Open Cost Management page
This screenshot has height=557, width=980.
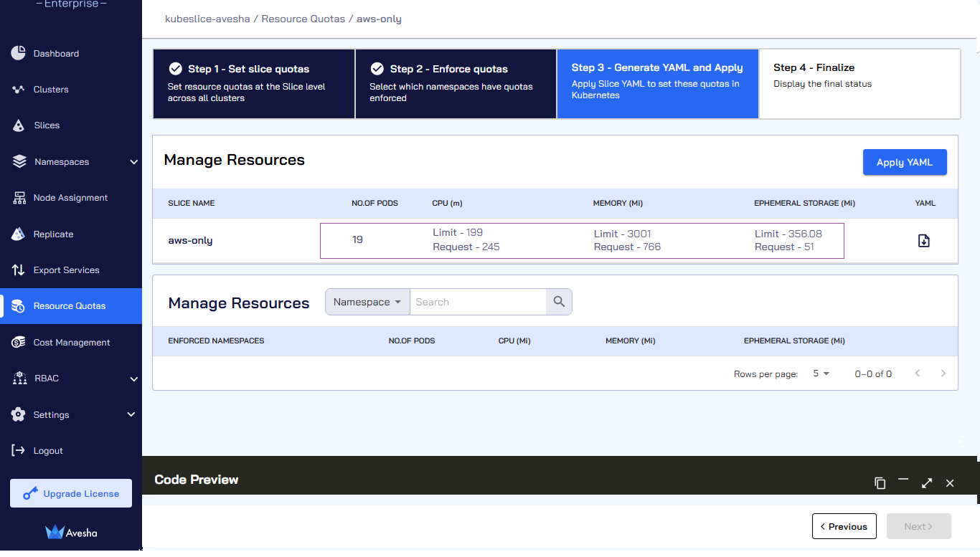point(72,343)
